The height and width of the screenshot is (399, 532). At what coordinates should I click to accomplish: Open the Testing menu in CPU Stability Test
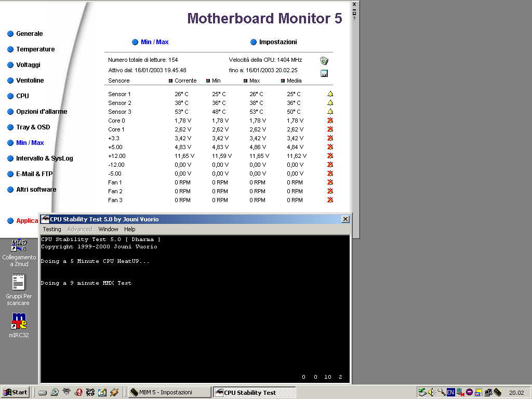click(x=52, y=229)
